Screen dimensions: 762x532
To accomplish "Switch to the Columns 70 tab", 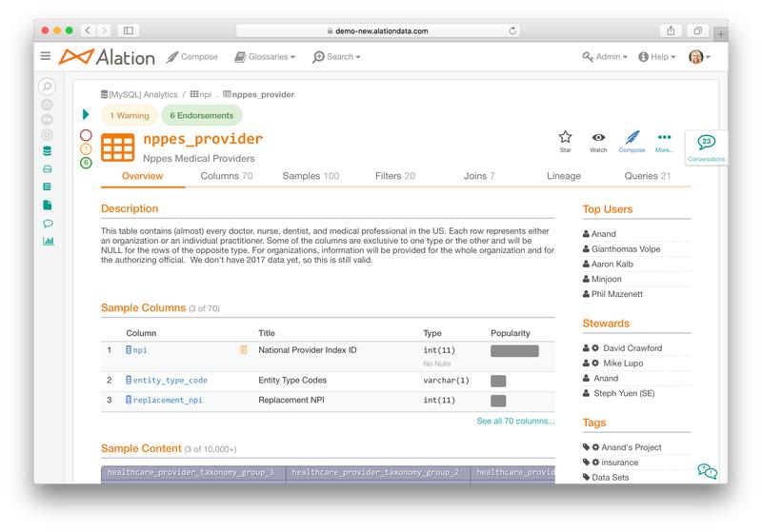I will pyautogui.click(x=227, y=176).
